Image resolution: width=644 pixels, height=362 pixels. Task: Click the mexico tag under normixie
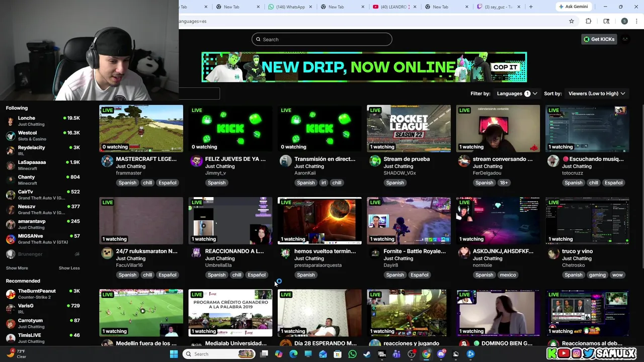508,275
